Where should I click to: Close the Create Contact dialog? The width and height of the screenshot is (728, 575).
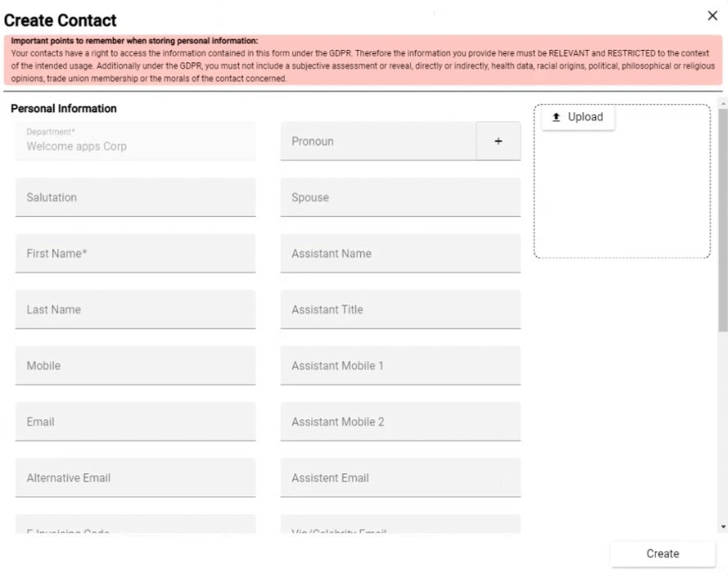(712, 16)
